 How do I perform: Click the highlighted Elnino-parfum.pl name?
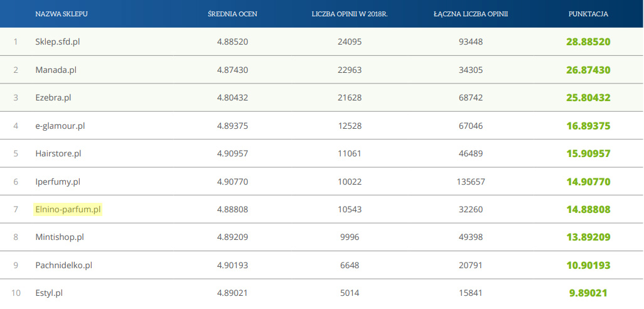click(x=68, y=210)
